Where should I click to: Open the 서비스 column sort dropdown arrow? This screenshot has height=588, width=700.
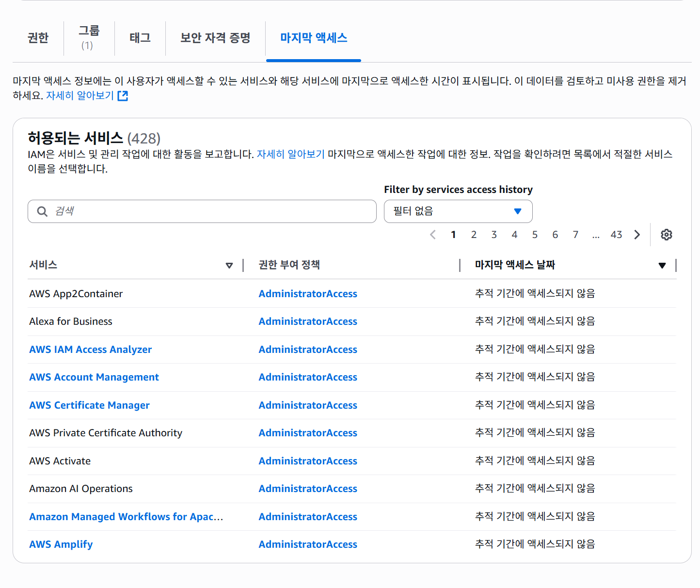click(x=229, y=266)
